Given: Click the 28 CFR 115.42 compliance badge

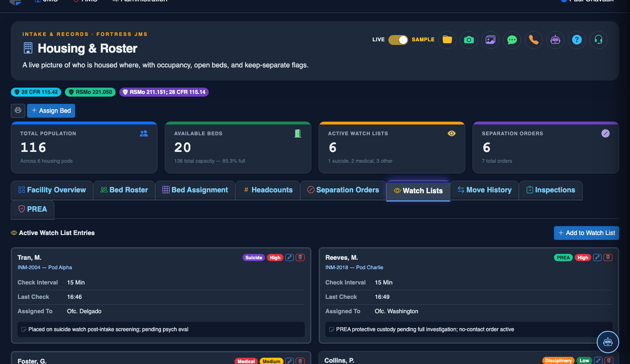Looking at the screenshot, I should point(36,92).
